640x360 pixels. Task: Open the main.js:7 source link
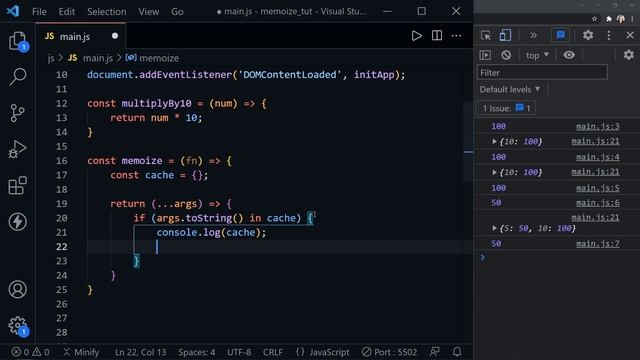click(x=598, y=244)
